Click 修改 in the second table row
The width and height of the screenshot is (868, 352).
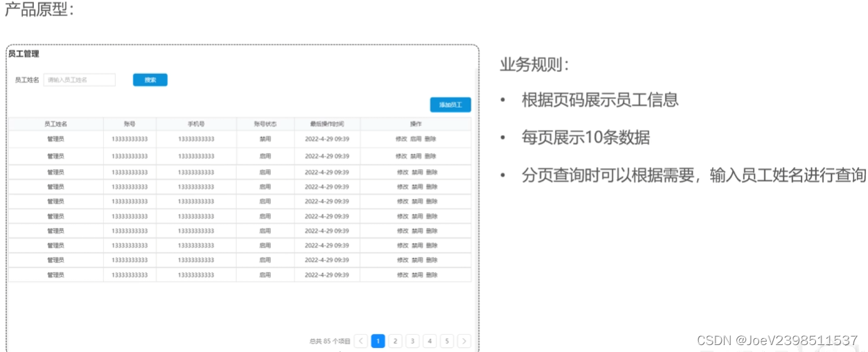click(x=402, y=157)
